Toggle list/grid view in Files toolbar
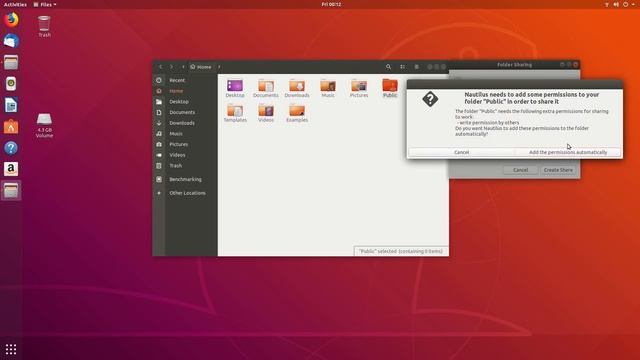This screenshot has height=360, width=640. coord(402,67)
